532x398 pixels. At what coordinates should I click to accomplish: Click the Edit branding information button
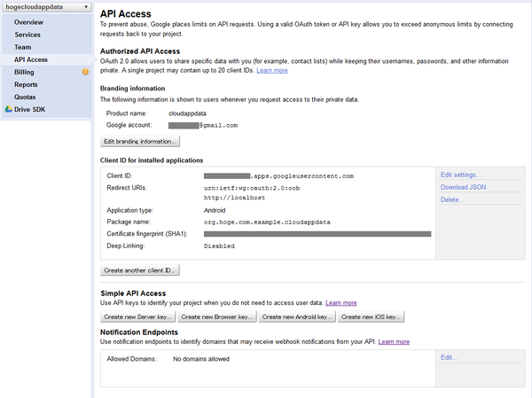[142, 141]
